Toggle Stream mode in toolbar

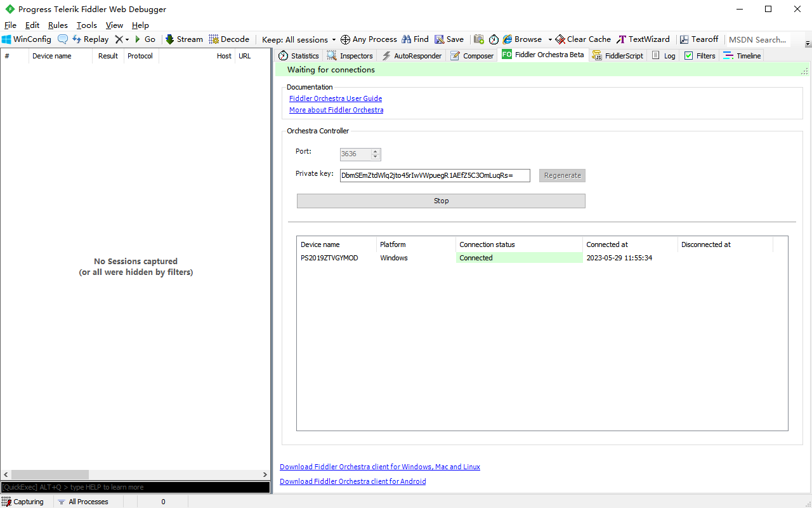(x=184, y=39)
